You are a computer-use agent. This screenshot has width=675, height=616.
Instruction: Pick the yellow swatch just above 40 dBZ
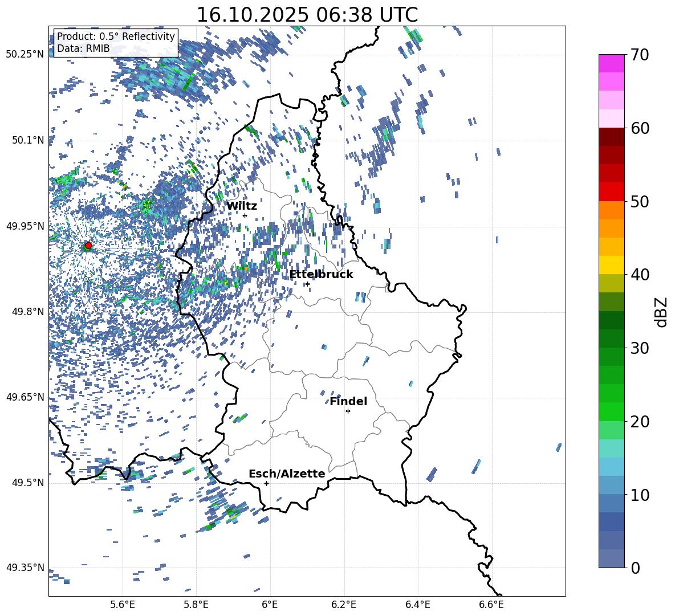(611, 266)
